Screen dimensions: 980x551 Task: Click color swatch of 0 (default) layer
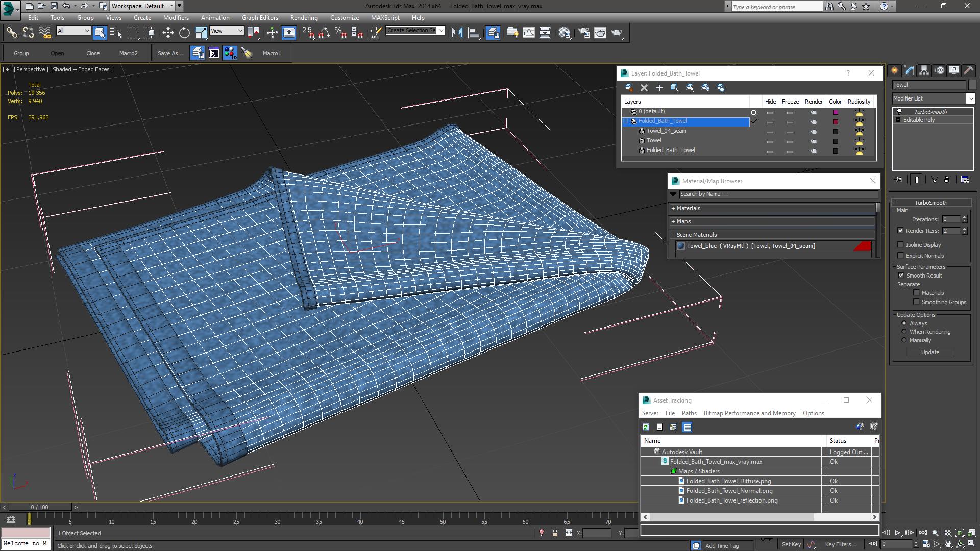click(836, 112)
